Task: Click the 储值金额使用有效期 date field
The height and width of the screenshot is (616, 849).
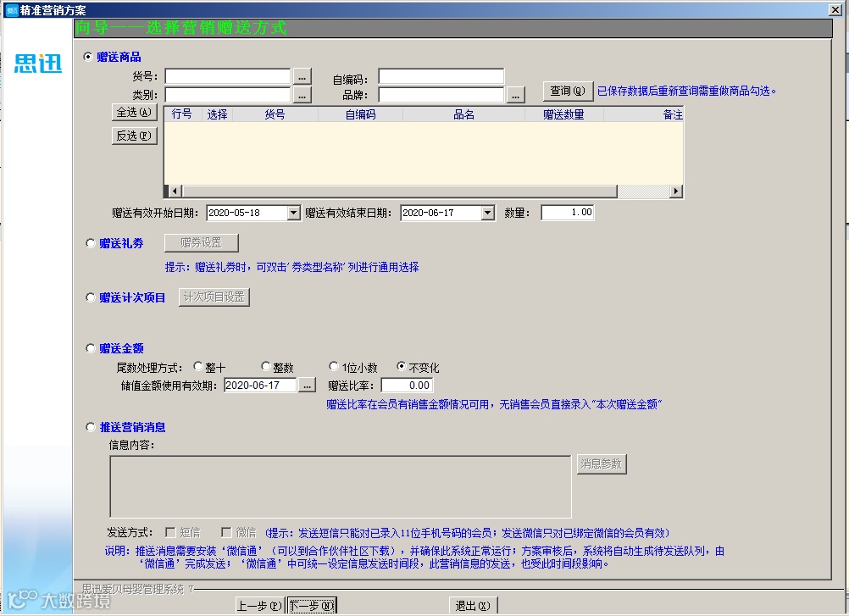Action: click(x=260, y=386)
